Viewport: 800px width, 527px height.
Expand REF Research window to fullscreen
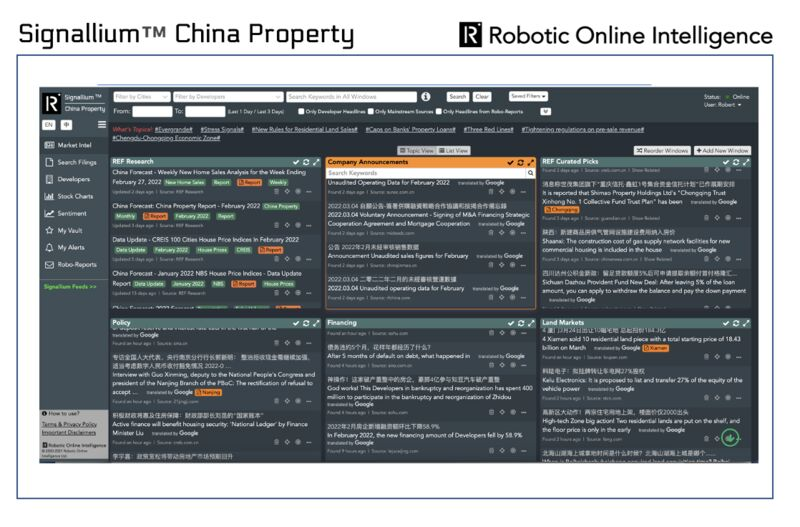pyautogui.click(x=316, y=162)
